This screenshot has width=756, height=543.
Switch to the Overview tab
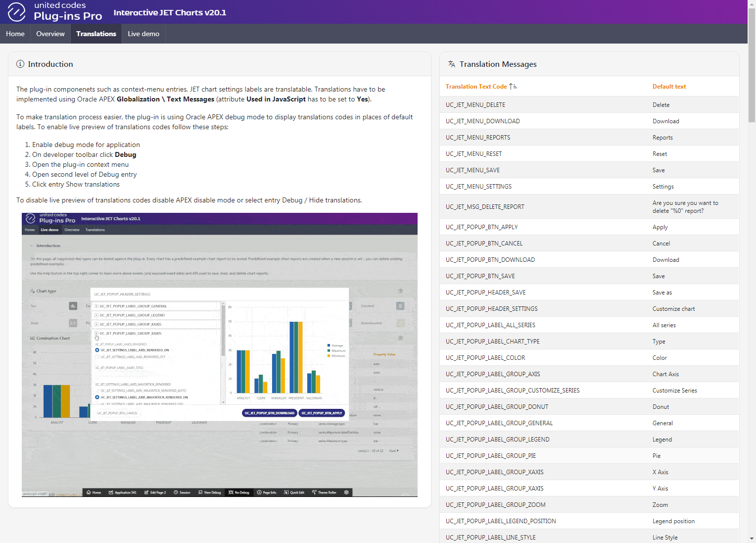click(x=50, y=34)
